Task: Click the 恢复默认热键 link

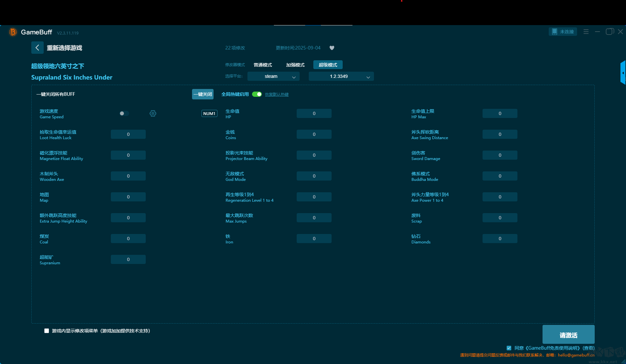Action: (276, 95)
